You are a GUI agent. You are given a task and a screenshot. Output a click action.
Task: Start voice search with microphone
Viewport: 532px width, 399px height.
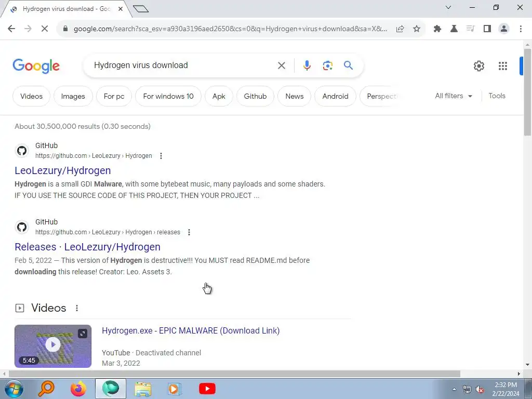pyautogui.click(x=307, y=65)
